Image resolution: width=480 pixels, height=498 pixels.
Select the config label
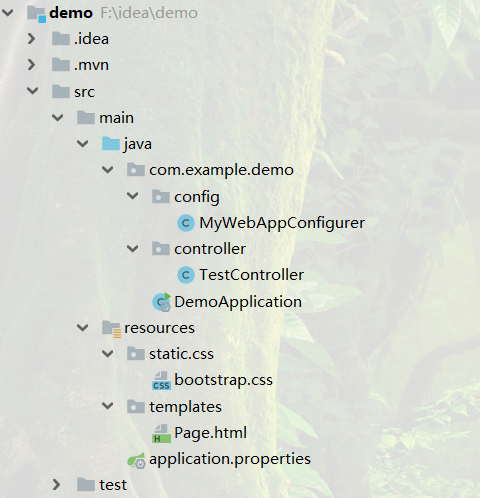(x=197, y=197)
